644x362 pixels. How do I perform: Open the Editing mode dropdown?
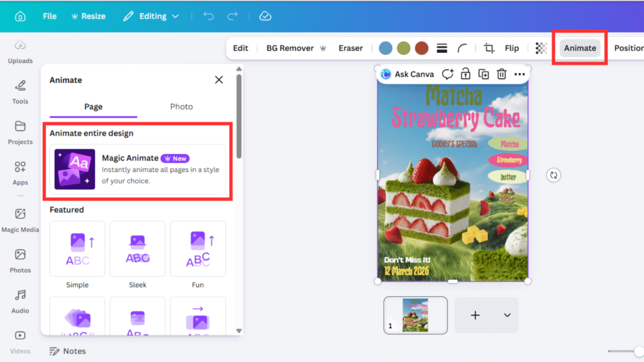(x=152, y=16)
